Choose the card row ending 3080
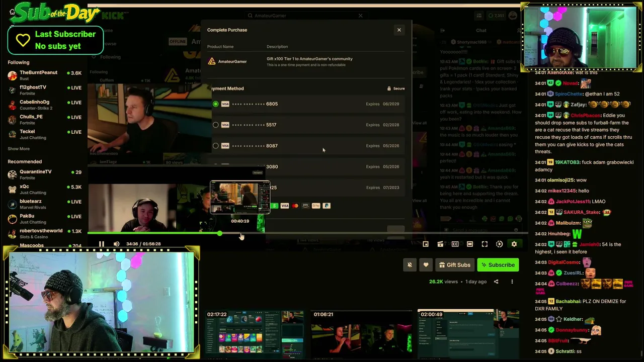644x362 pixels. pos(307,166)
